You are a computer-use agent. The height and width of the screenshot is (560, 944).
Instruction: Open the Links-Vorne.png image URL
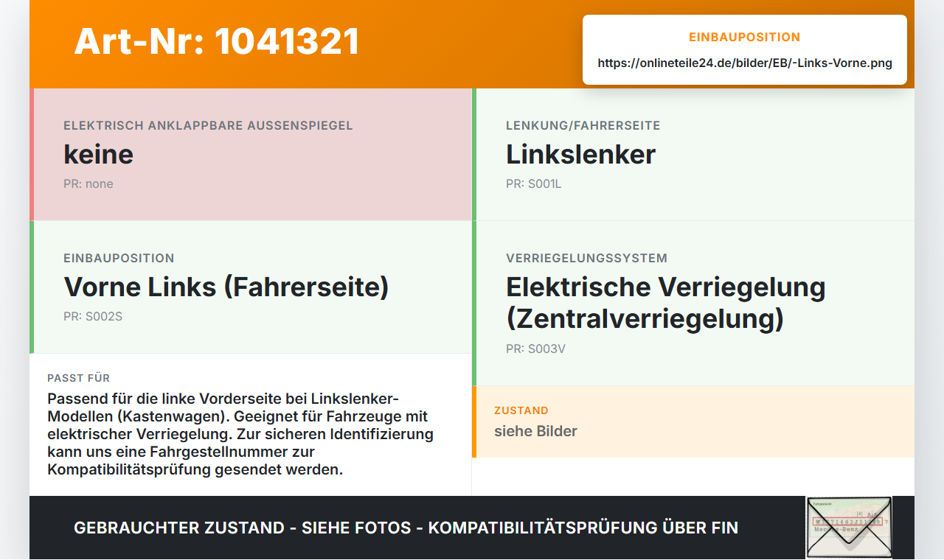point(745,63)
